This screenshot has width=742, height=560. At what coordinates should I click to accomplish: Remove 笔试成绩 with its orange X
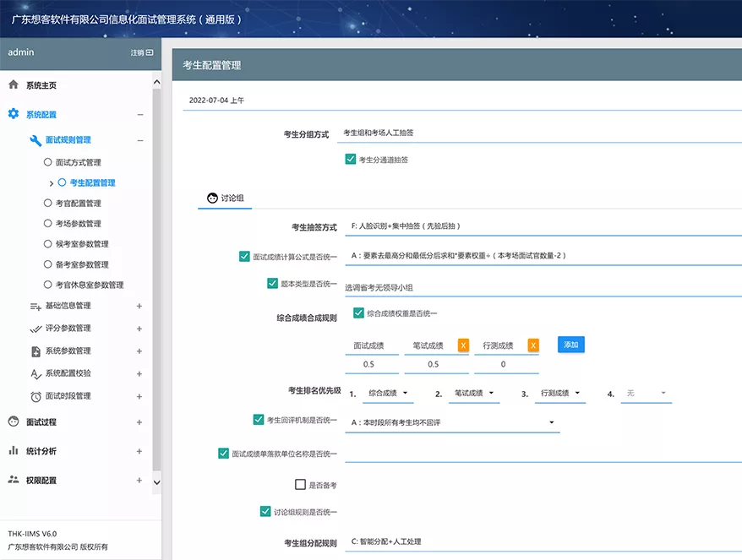click(x=463, y=345)
